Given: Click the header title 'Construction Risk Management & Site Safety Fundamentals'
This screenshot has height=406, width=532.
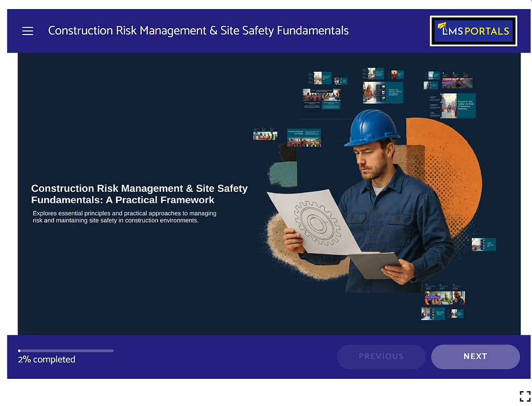Looking at the screenshot, I should pyautogui.click(x=198, y=30).
